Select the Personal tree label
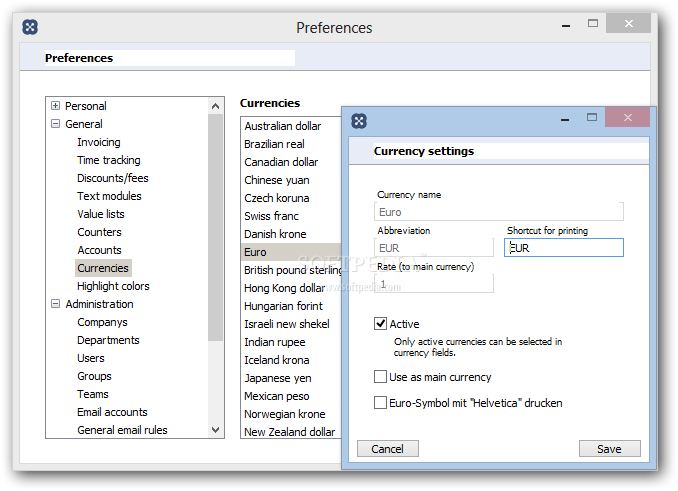 coord(86,106)
